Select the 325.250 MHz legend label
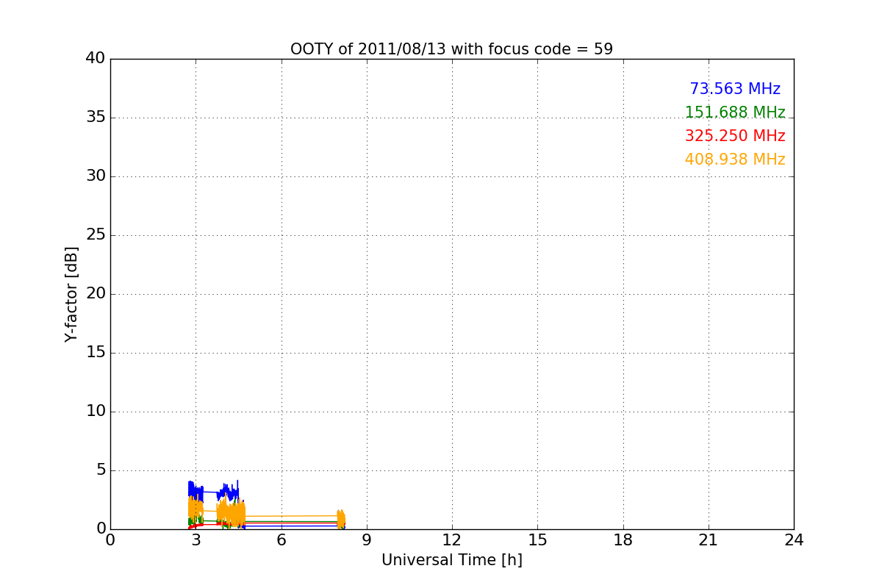Screen dimensions: 882x588 click(735, 136)
